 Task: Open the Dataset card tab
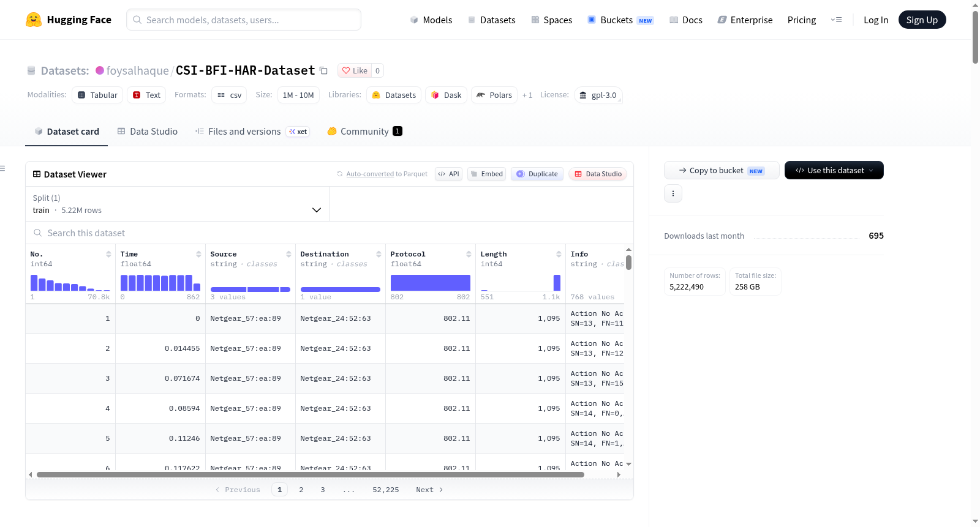66,132
